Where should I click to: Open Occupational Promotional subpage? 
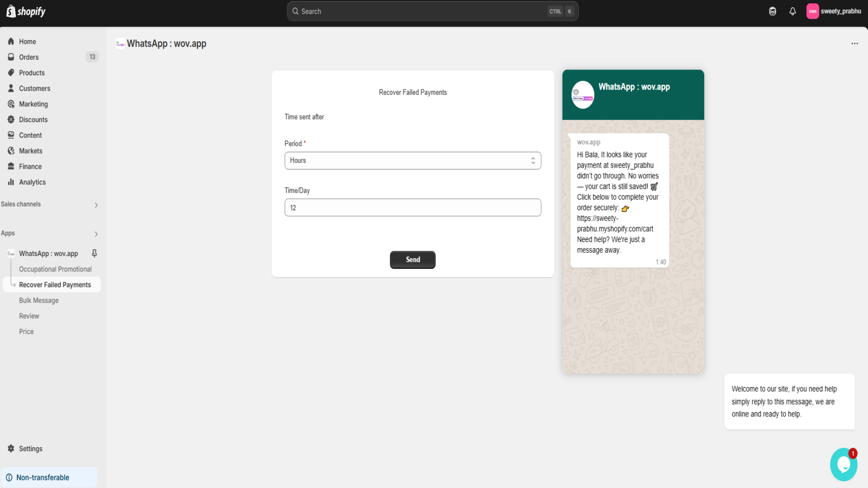point(55,269)
